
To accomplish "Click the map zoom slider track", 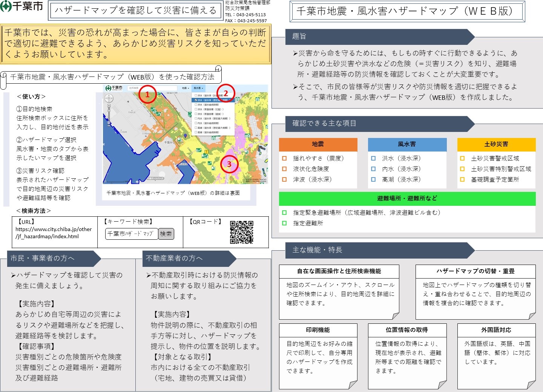I will click(x=109, y=116).
